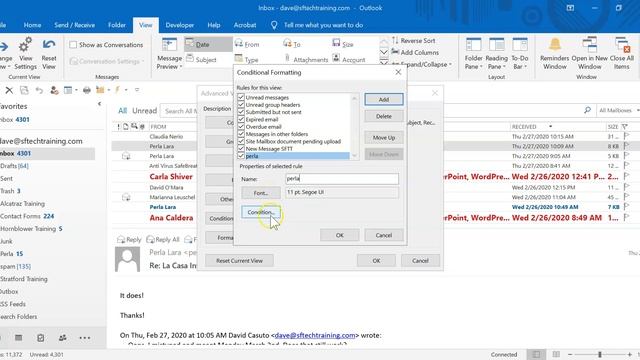Click the search magnifier icon

(x=587, y=110)
